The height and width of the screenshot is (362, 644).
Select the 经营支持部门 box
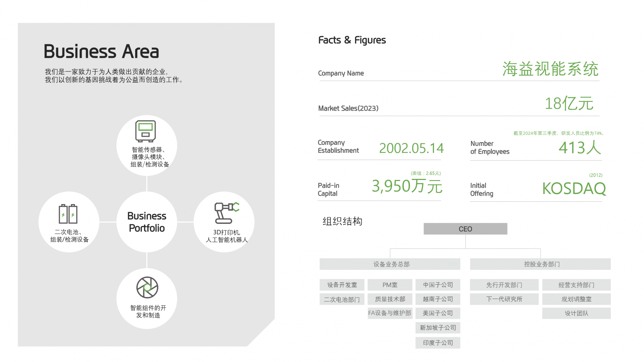click(x=576, y=285)
